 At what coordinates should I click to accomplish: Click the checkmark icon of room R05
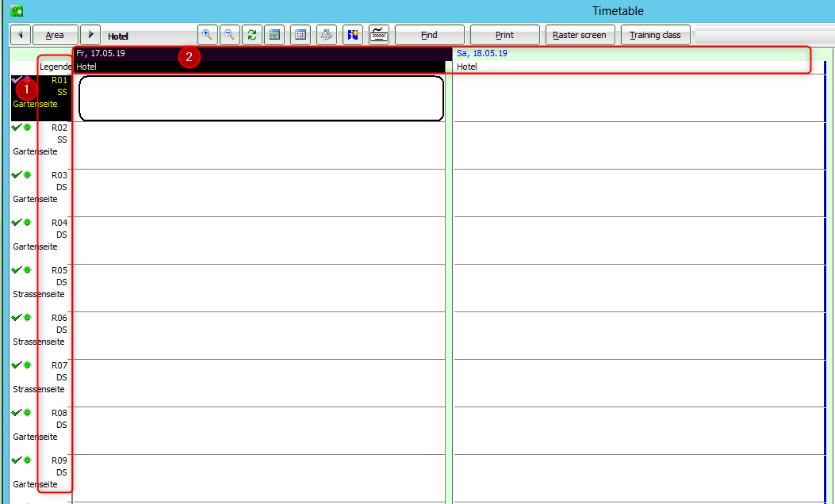(x=16, y=269)
